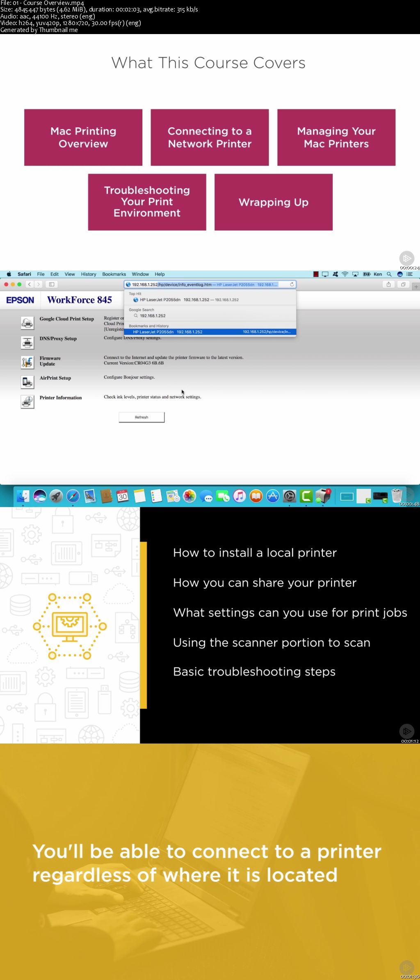The image size is (420, 980).
Task: Open Calendar icon showing 30 in Dock
Action: (x=123, y=496)
